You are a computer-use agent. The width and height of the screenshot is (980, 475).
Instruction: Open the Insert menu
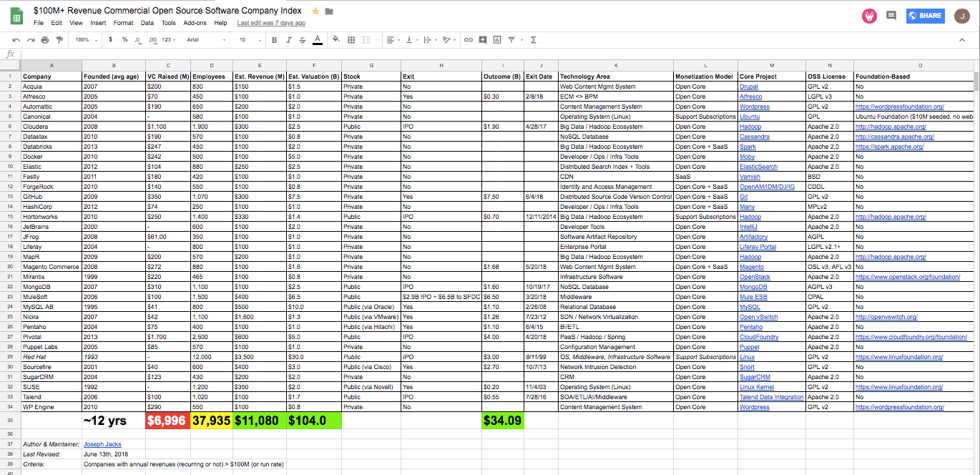(98, 23)
